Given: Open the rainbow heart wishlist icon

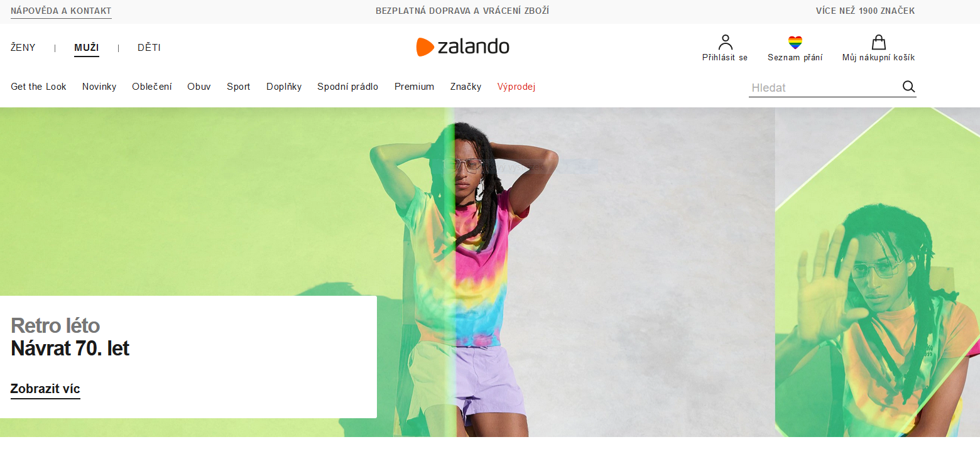Looking at the screenshot, I should (x=795, y=43).
